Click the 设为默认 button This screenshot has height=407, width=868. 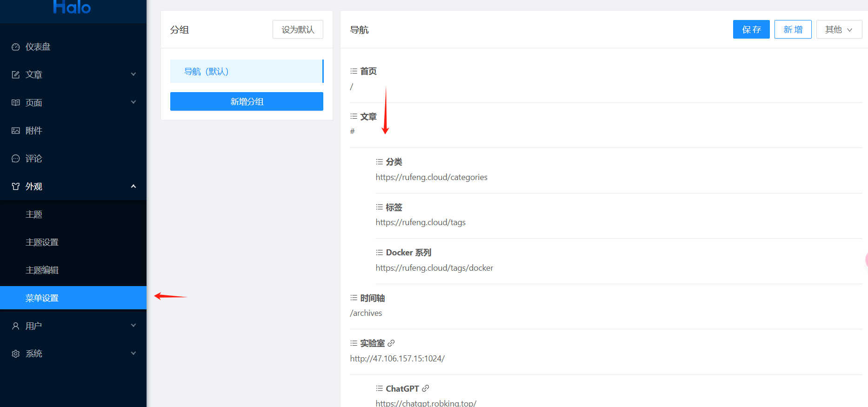[x=298, y=29]
